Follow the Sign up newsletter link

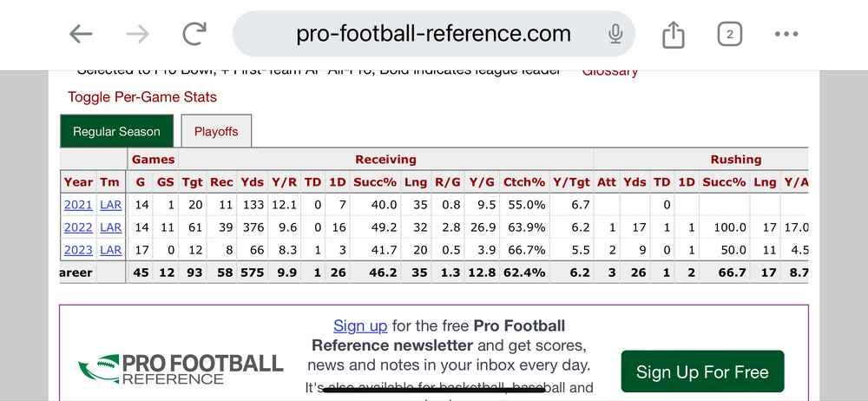360,326
